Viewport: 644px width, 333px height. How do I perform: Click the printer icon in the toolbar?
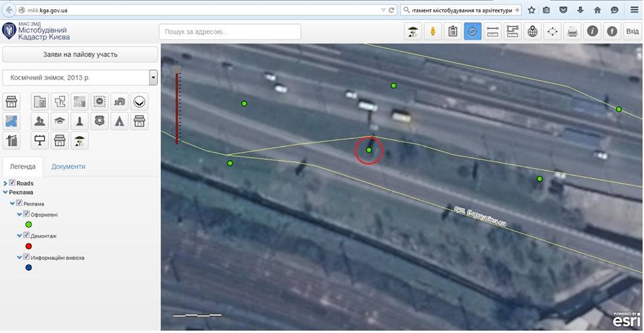[x=572, y=31]
